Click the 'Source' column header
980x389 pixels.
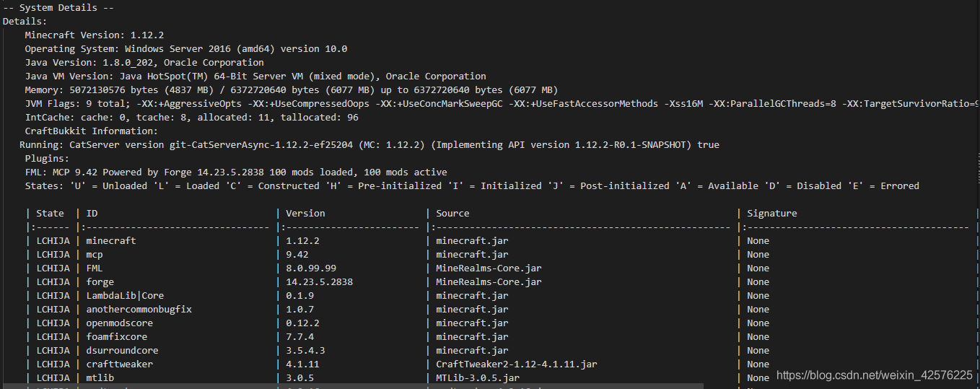click(452, 213)
